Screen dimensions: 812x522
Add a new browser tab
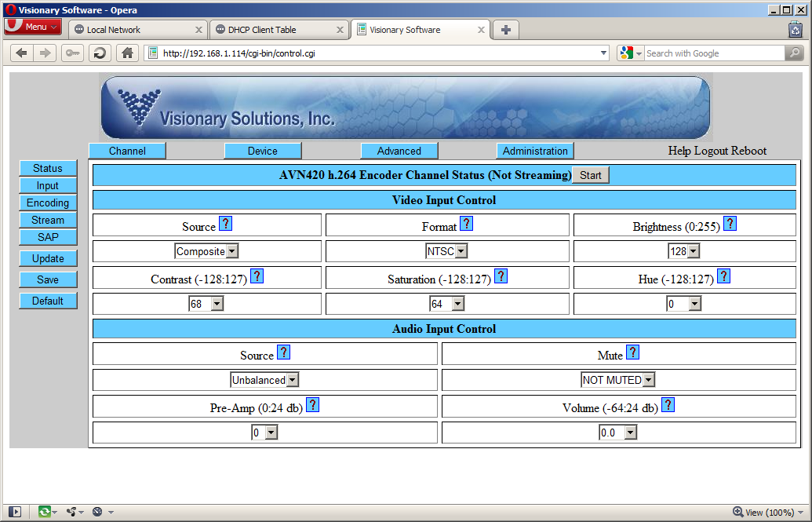(506, 30)
